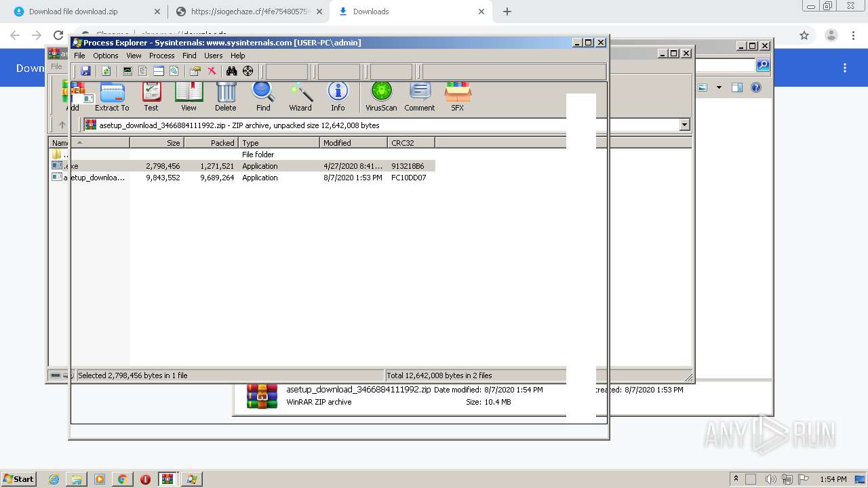The height and width of the screenshot is (488, 868).
Task: Open Process Explorer Help menu
Action: point(238,56)
